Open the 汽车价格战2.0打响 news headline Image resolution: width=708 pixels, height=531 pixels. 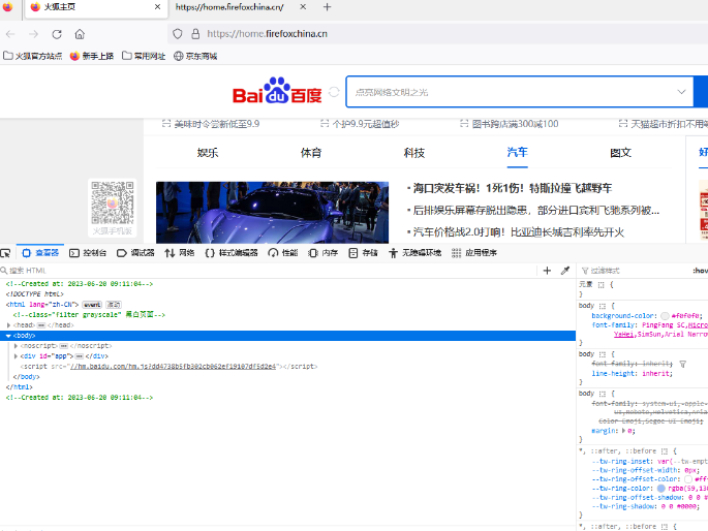518,232
